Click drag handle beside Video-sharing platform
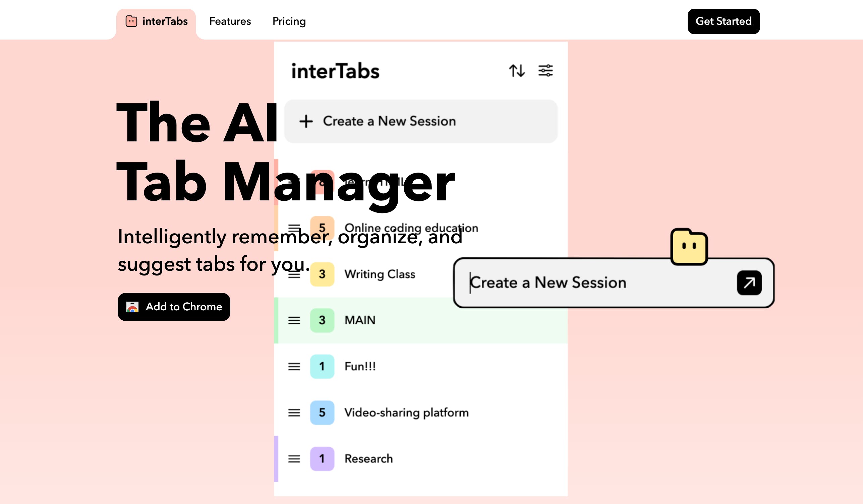 tap(294, 413)
